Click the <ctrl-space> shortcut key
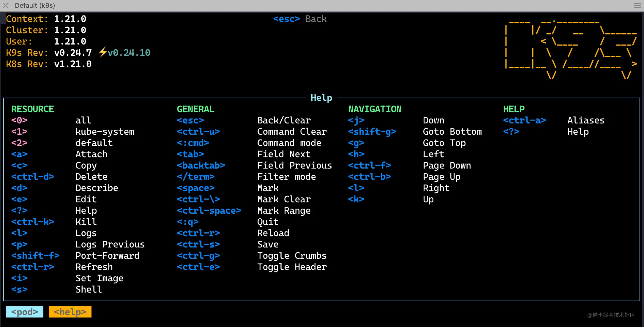The height and width of the screenshot is (327, 644). click(209, 211)
